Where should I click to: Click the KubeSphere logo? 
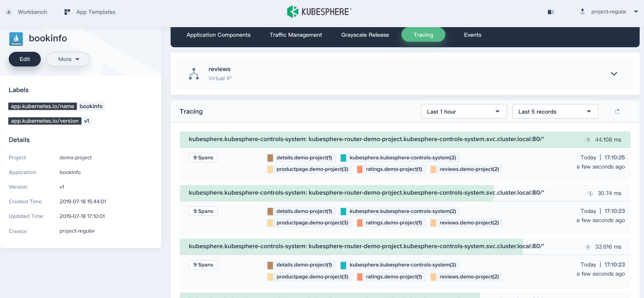click(319, 12)
